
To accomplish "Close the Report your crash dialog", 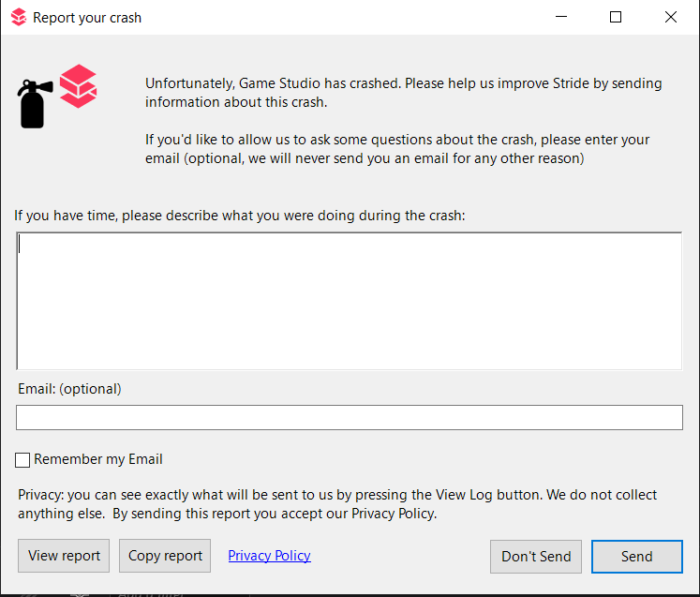I will (671, 17).
